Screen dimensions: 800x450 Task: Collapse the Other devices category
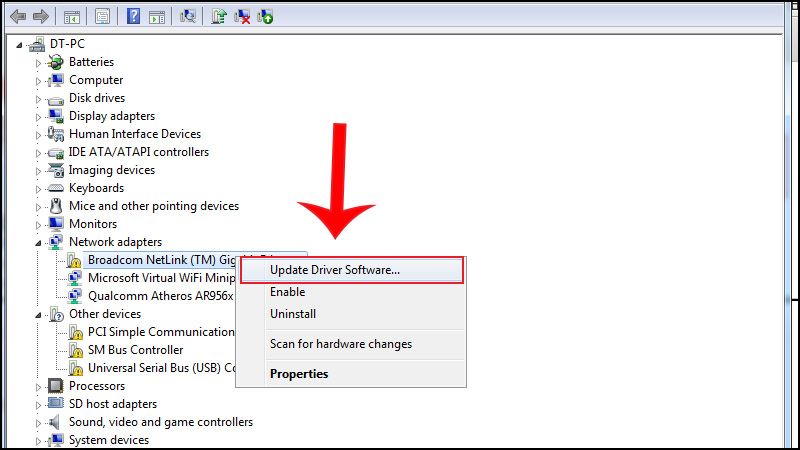click(40, 315)
